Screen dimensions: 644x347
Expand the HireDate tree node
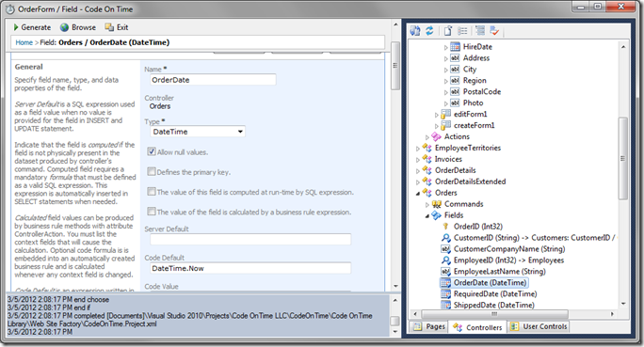(x=445, y=47)
